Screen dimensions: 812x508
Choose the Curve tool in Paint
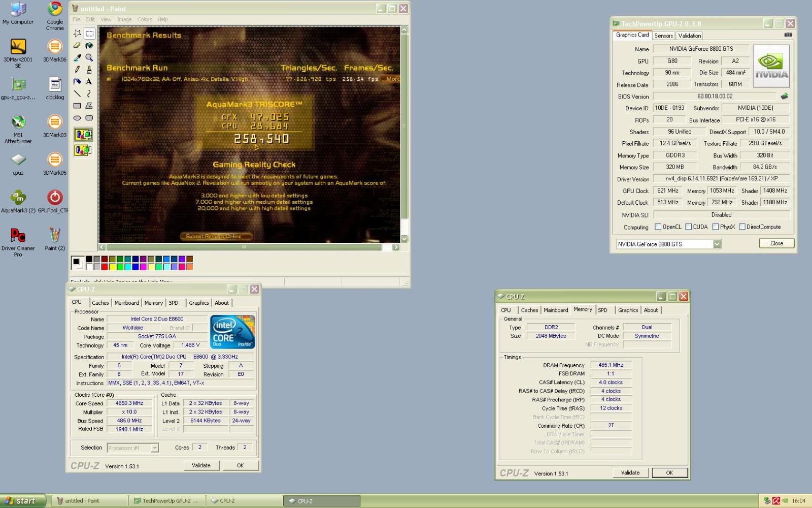click(x=89, y=93)
